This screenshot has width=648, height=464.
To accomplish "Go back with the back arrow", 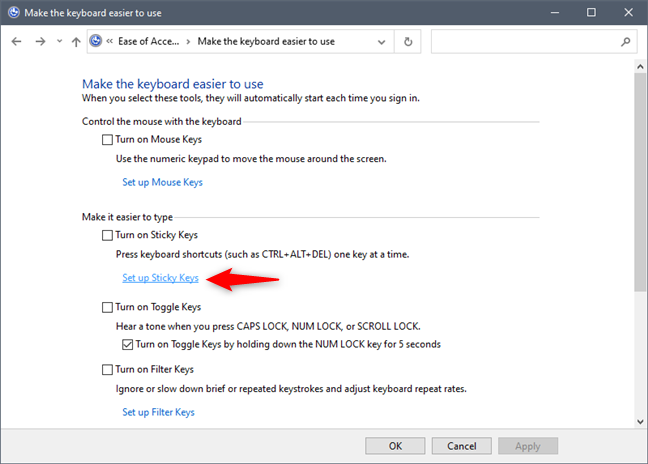I will click(x=17, y=41).
